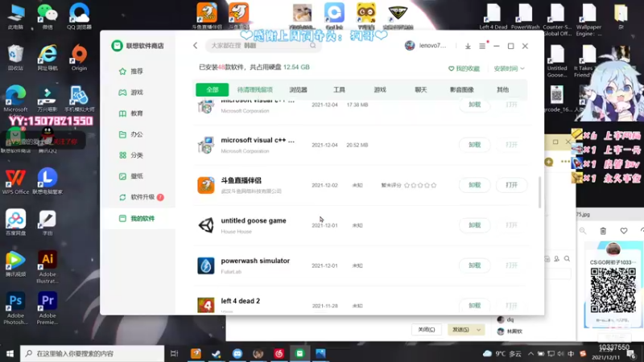Open 办公 in the store sidebar
The image size is (644, 362).
138,134
